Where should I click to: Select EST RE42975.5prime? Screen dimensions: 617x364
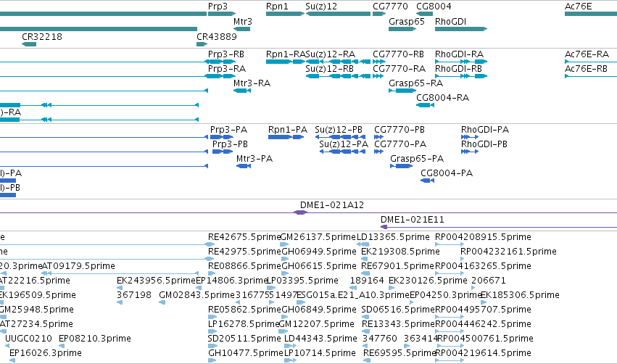(x=244, y=252)
